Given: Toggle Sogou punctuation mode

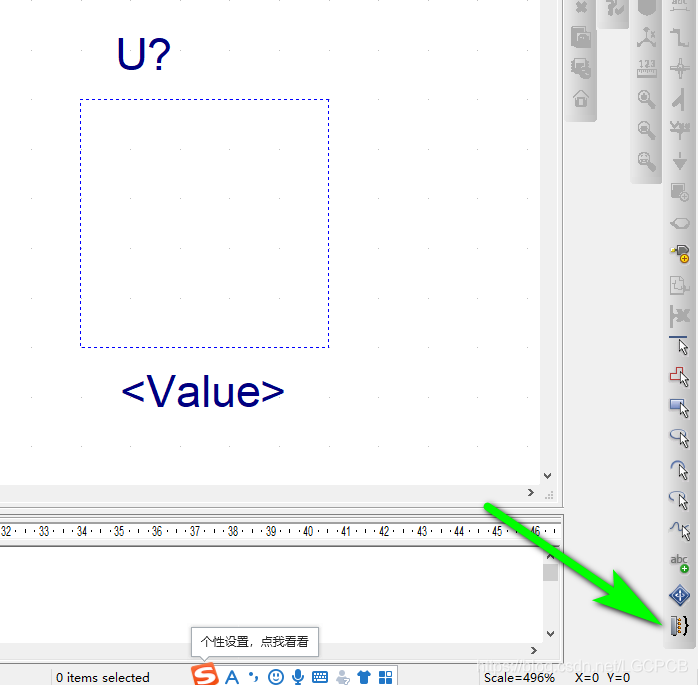Looking at the screenshot, I should pyautogui.click(x=254, y=677).
